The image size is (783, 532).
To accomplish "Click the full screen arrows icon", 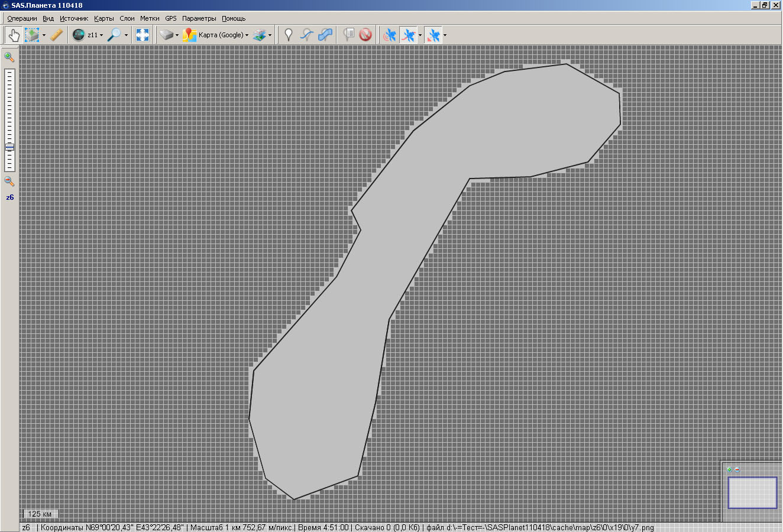I will pyautogui.click(x=143, y=35).
